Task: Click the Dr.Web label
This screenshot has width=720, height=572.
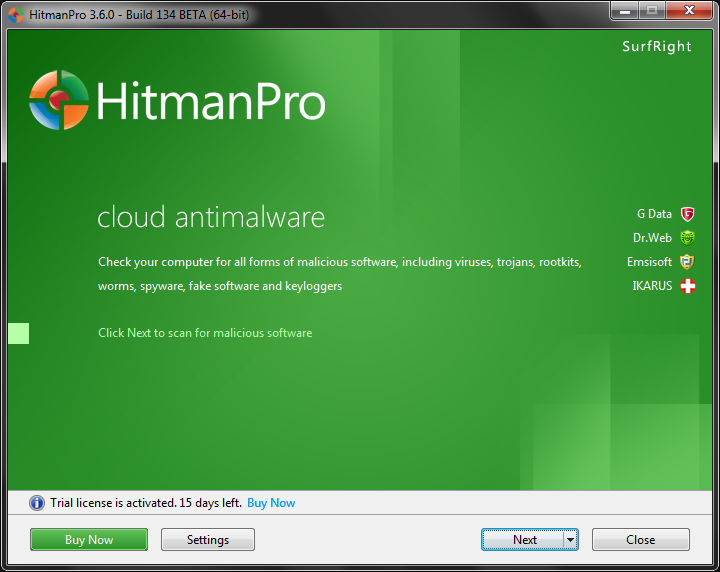Action: pyautogui.click(x=652, y=238)
